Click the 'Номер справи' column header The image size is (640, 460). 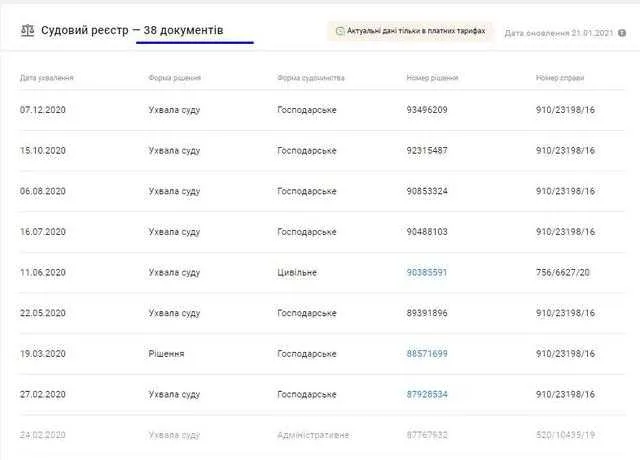560,78
